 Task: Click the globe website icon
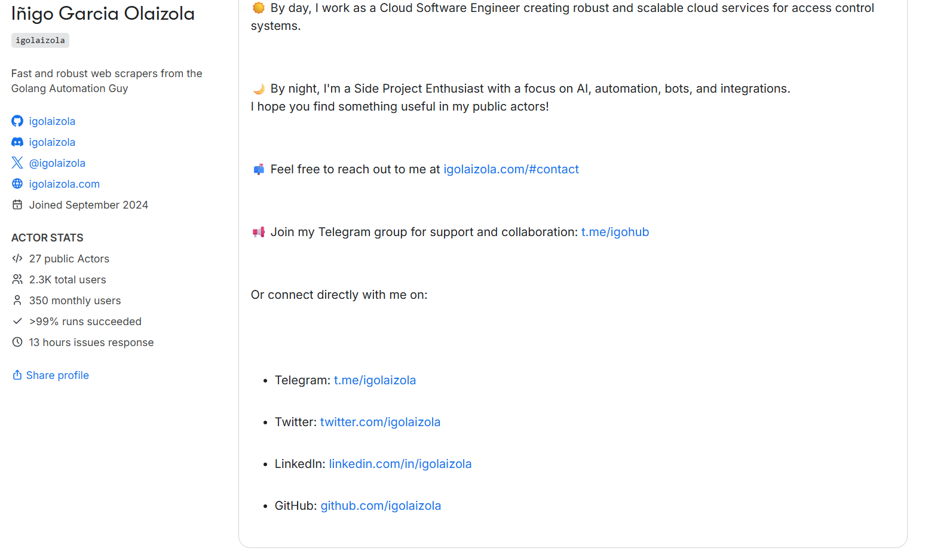coord(17,184)
